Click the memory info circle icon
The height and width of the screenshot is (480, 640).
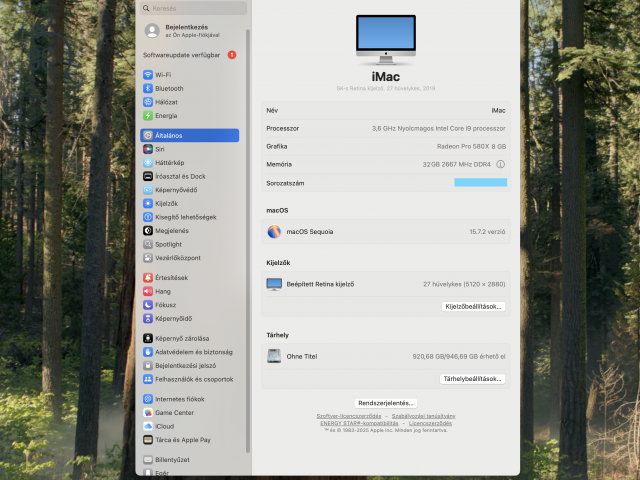[500, 164]
